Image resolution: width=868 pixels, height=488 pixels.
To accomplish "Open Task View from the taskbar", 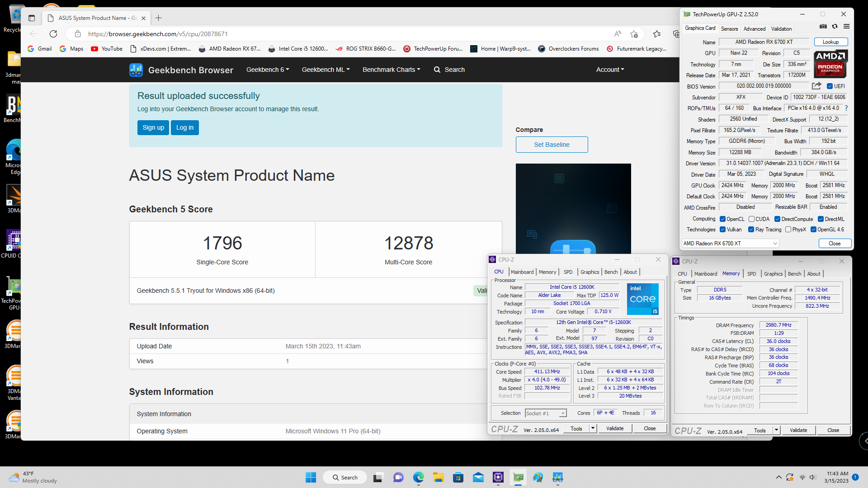I will (x=378, y=478).
